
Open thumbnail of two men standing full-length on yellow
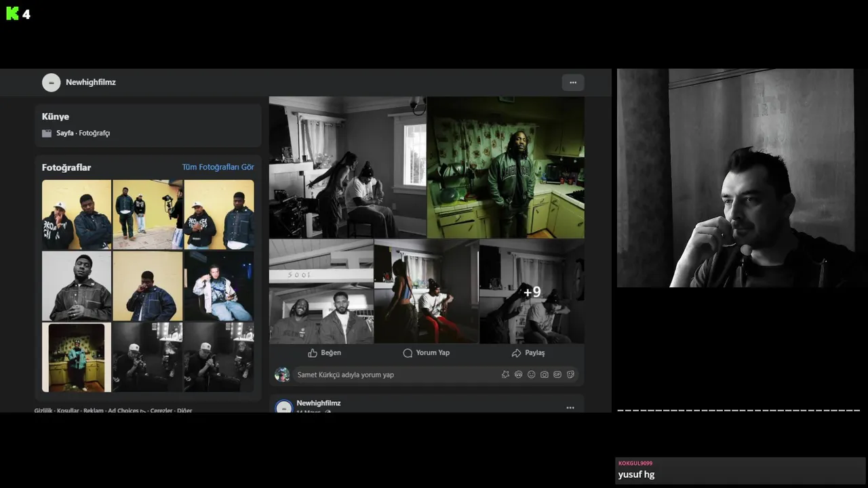point(148,214)
